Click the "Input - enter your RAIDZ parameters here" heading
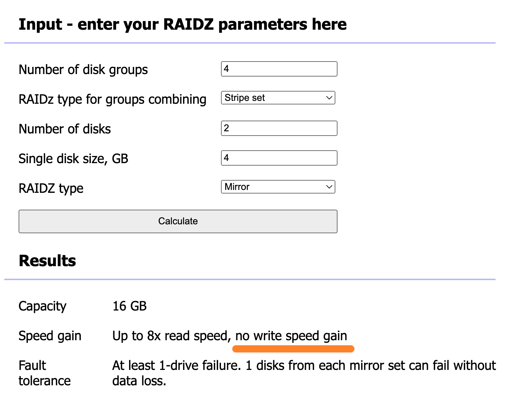This screenshot has width=507, height=420. 182,24
